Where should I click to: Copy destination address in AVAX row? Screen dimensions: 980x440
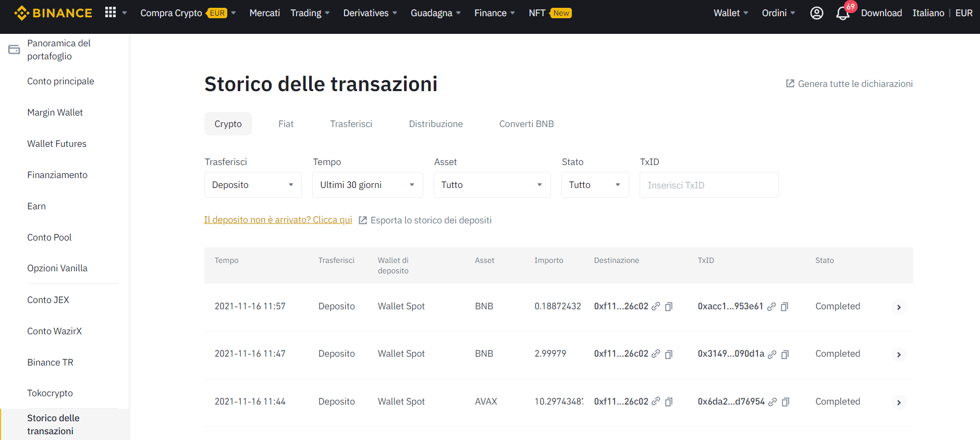coord(669,401)
